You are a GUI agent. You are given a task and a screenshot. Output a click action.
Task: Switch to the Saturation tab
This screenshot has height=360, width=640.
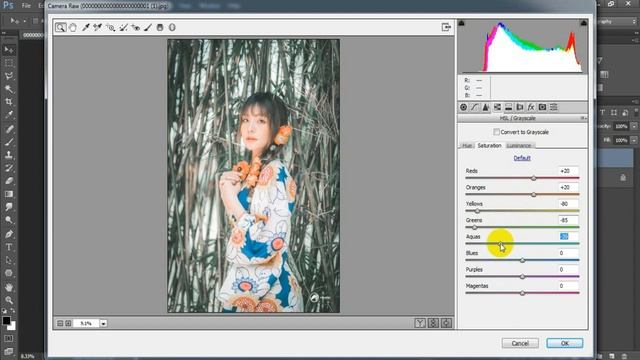(489, 145)
